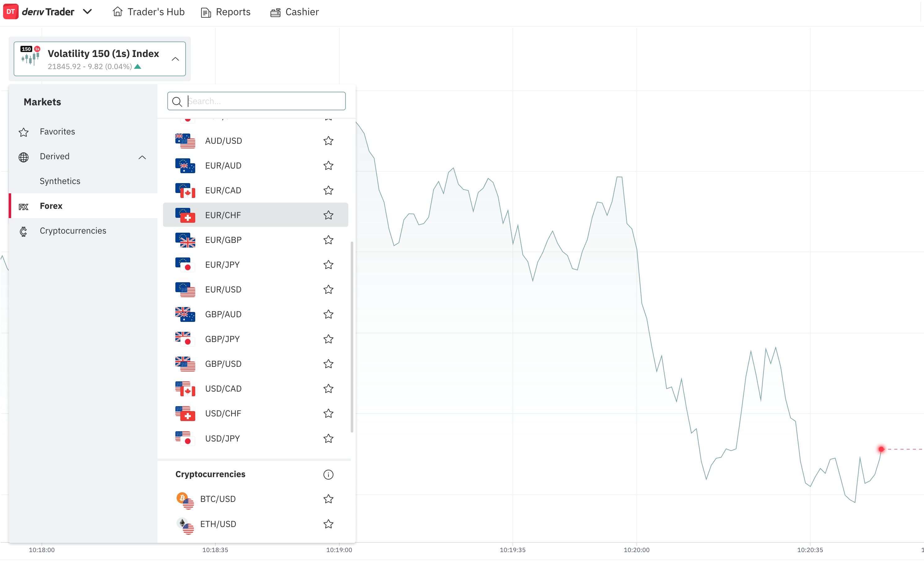
Task: Go to the Cashier page
Action: [295, 12]
